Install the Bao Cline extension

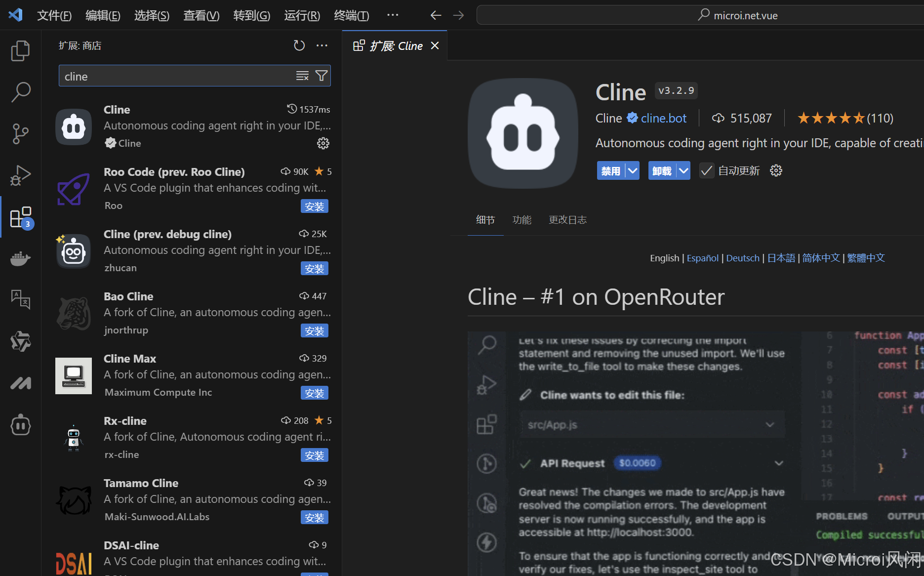coord(315,330)
